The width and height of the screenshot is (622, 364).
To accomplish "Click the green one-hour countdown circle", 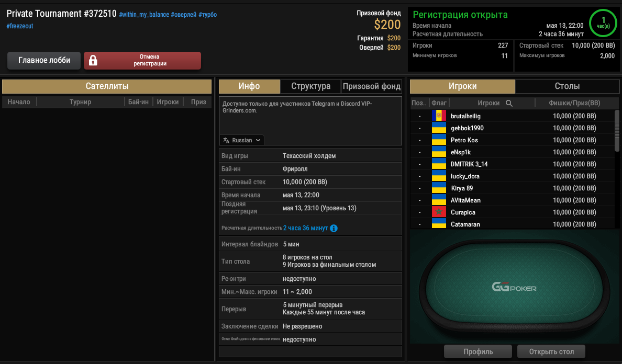I will 603,23.
